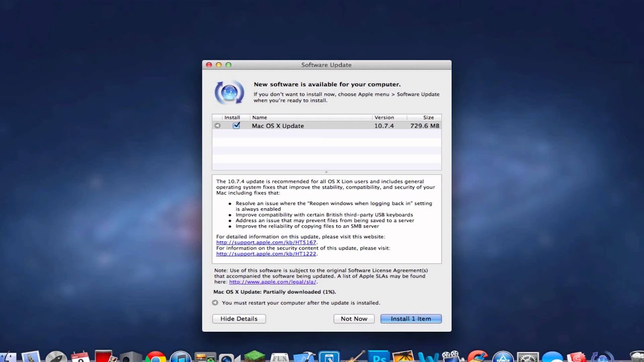Open the film camera app icon in the Dock

click(x=453, y=356)
